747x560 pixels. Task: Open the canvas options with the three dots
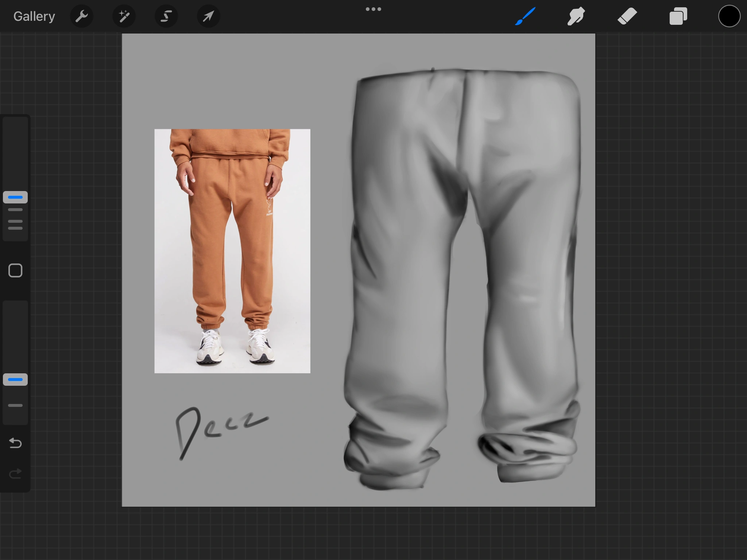point(373,9)
